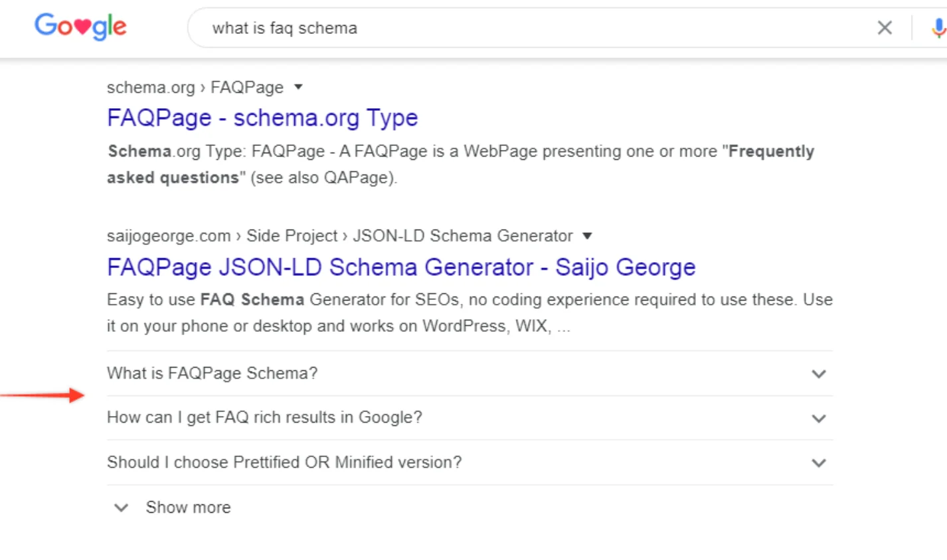
Task: Open the FAQPage JSON-LD Schema Generator result
Action: click(x=400, y=267)
